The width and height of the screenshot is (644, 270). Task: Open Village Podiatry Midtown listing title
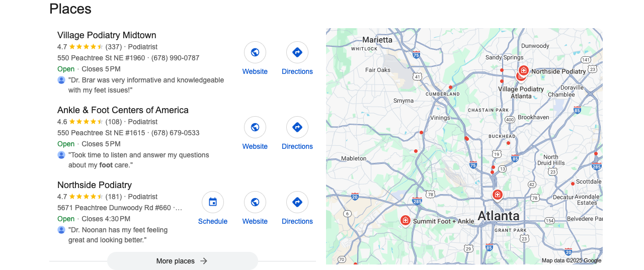pyautogui.click(x=107, y=35)
